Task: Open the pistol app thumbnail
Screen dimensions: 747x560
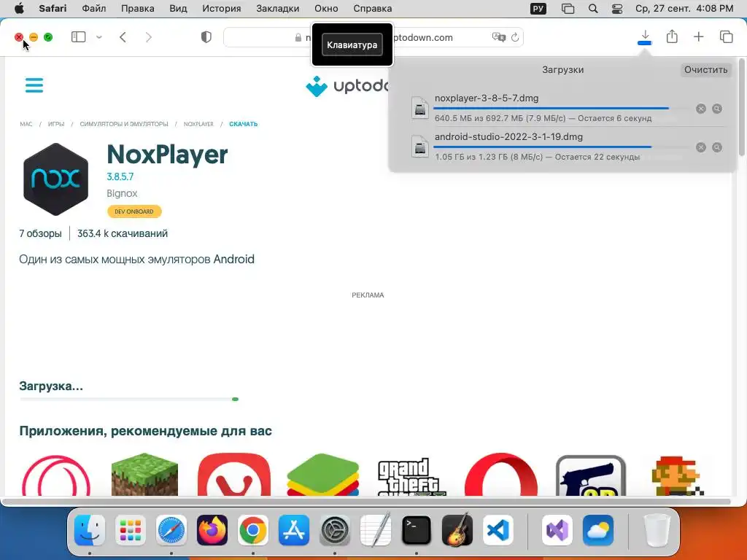Action: pyautogui.click(x=591, y=475)
